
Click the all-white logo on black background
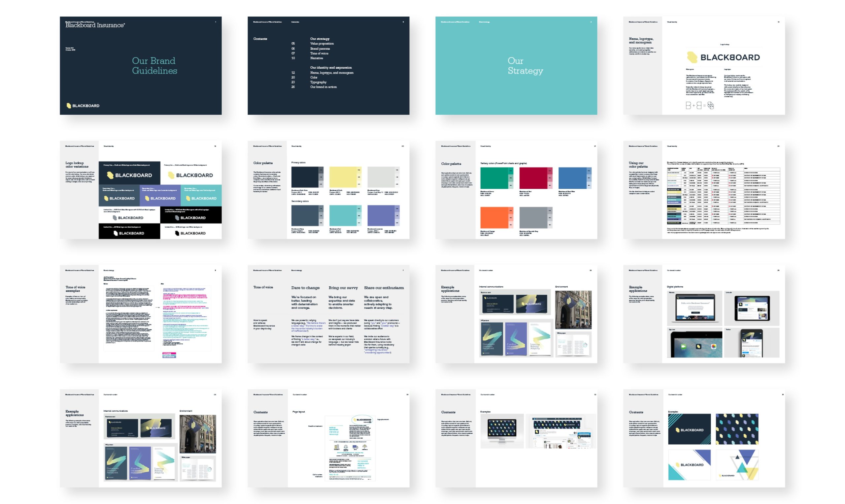[x=129, y=233]
